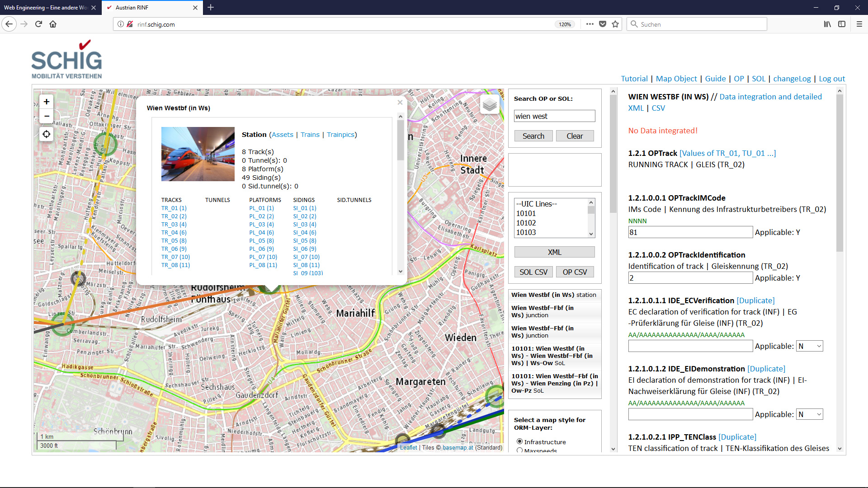
Task: Click the locate position crosshair icon
Action: (47, 134)
